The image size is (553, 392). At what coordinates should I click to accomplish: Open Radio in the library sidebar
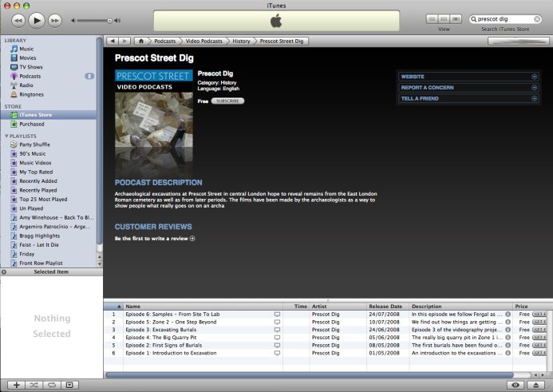tap(26, 85)
